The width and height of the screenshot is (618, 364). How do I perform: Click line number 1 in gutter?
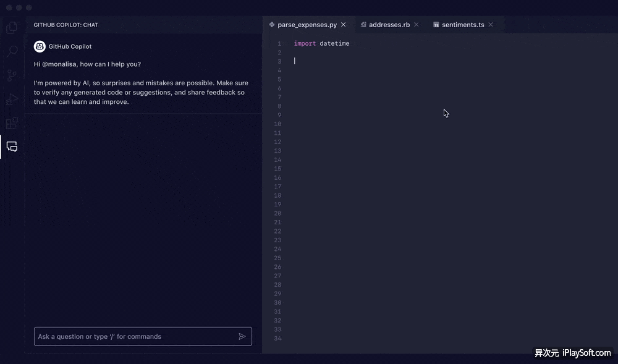279,43
